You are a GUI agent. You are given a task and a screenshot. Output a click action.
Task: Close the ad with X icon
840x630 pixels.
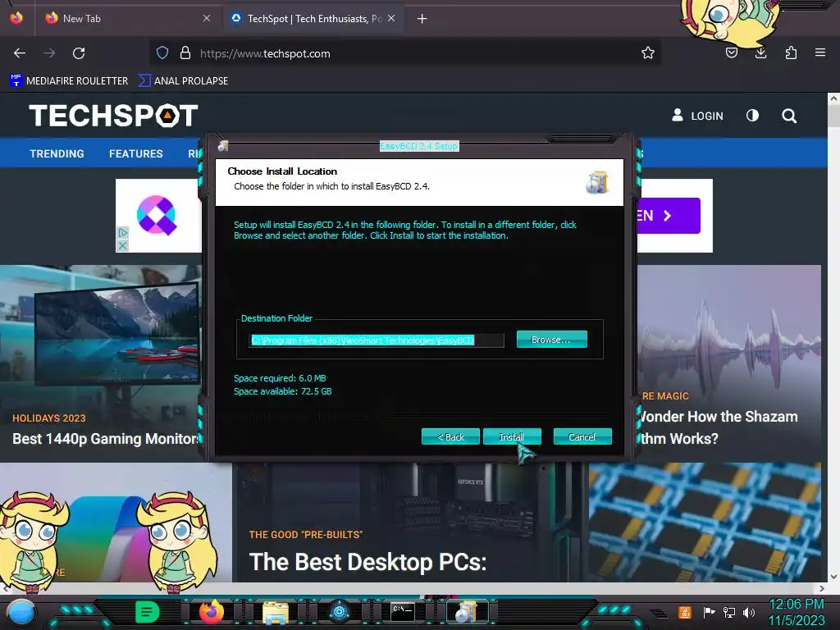pos(123,245)
